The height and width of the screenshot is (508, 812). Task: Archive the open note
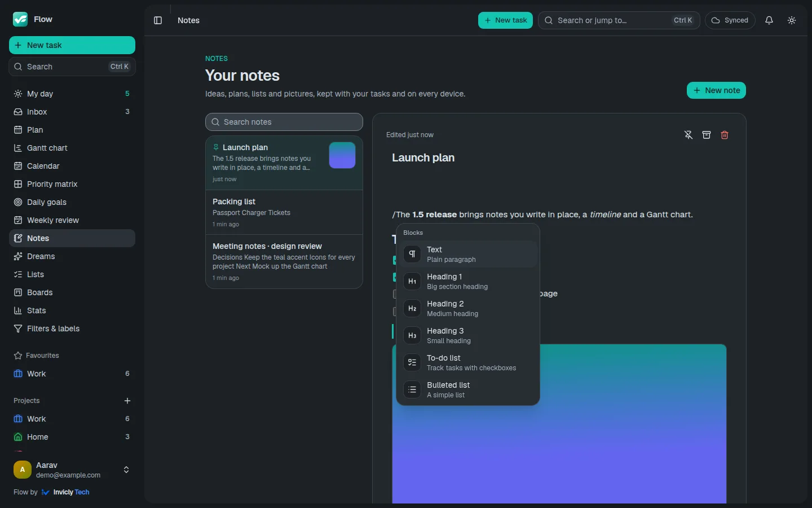tap(707, 135)
